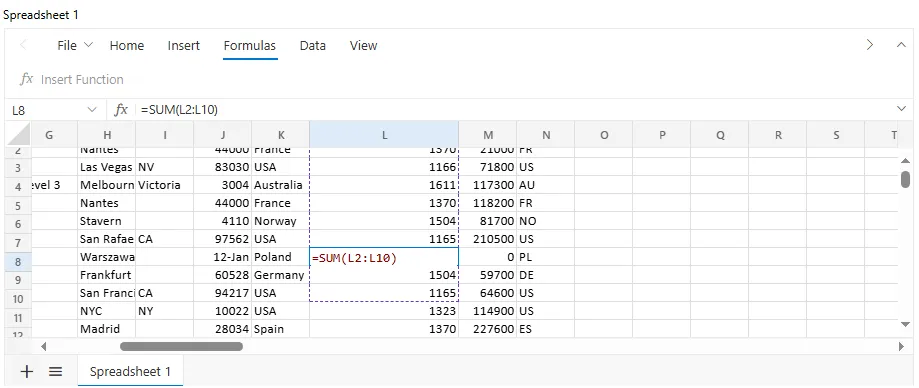Click the cell containing Las Vegas
The height and width of the screenshot is (388, 919).
pos(107,167)
